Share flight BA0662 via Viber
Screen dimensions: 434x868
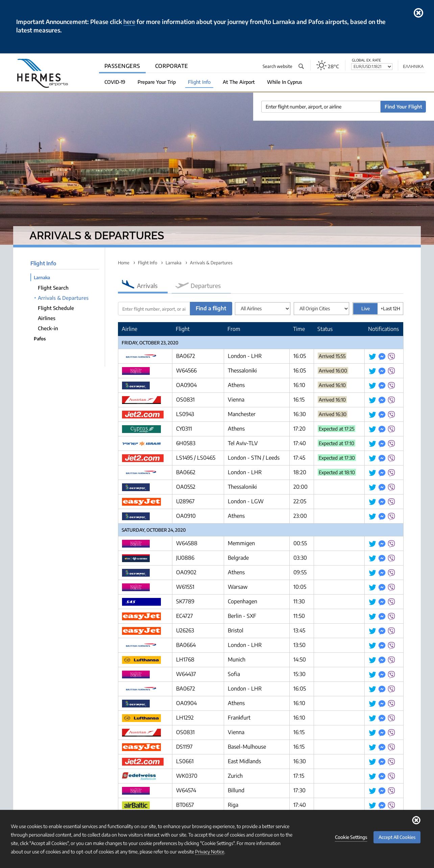coord(391,473)
